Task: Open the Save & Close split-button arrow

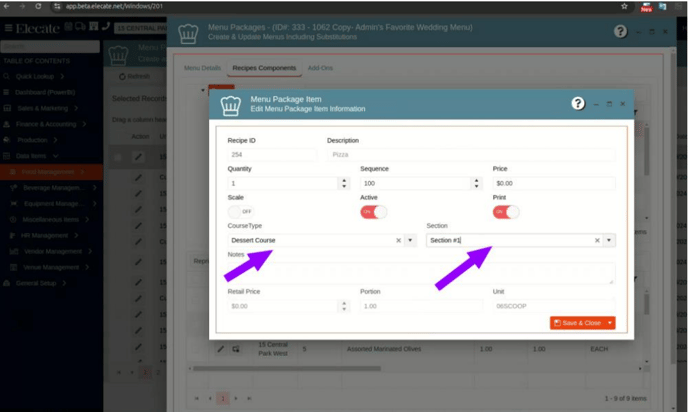Action: click(610, 323)
